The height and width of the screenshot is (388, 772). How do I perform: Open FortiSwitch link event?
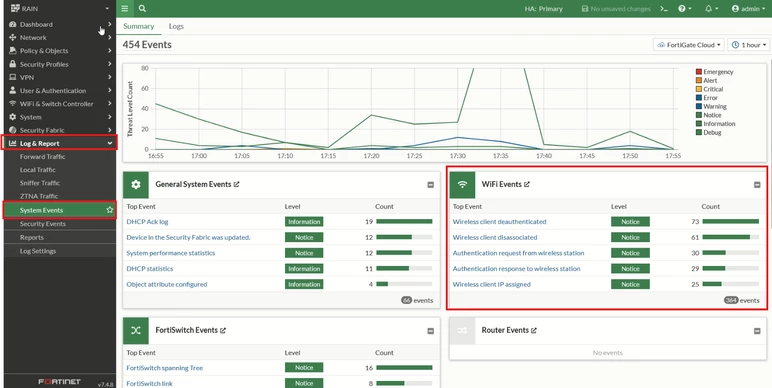pyautogui.click(x=150, y=384)
